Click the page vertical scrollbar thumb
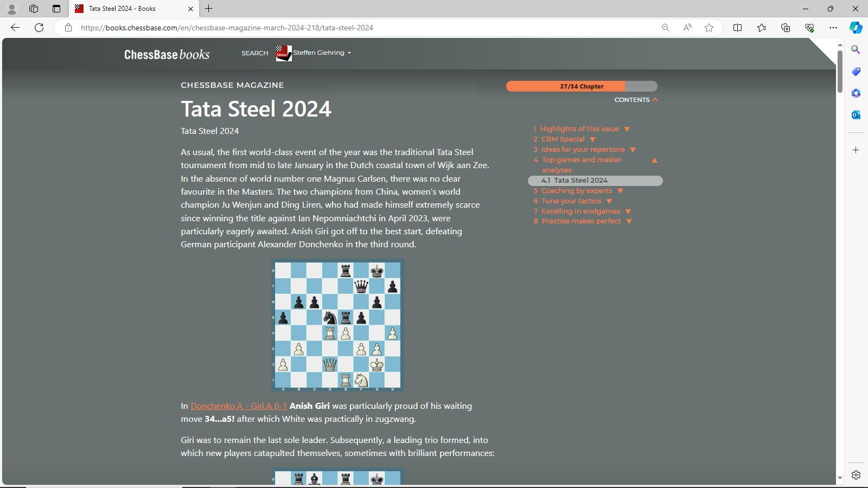 [840, 70]
